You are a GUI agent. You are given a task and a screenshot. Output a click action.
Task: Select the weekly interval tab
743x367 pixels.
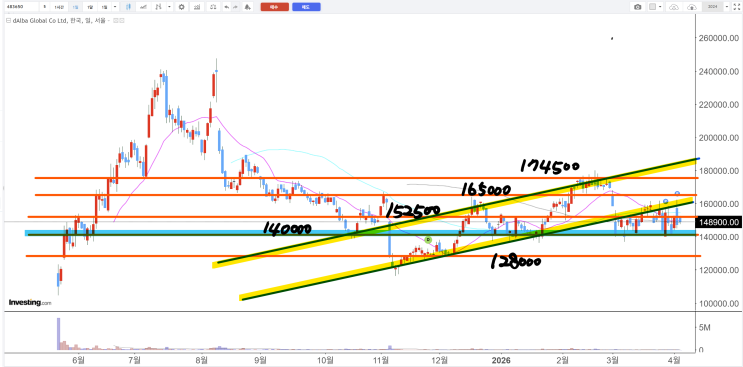90,7
